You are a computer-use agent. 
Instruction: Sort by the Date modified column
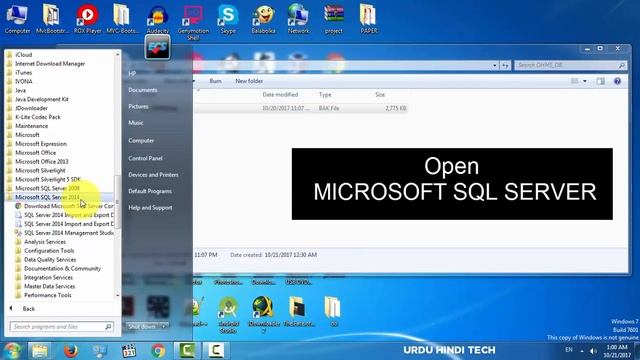pyautogui.click(x=280, y=95)
